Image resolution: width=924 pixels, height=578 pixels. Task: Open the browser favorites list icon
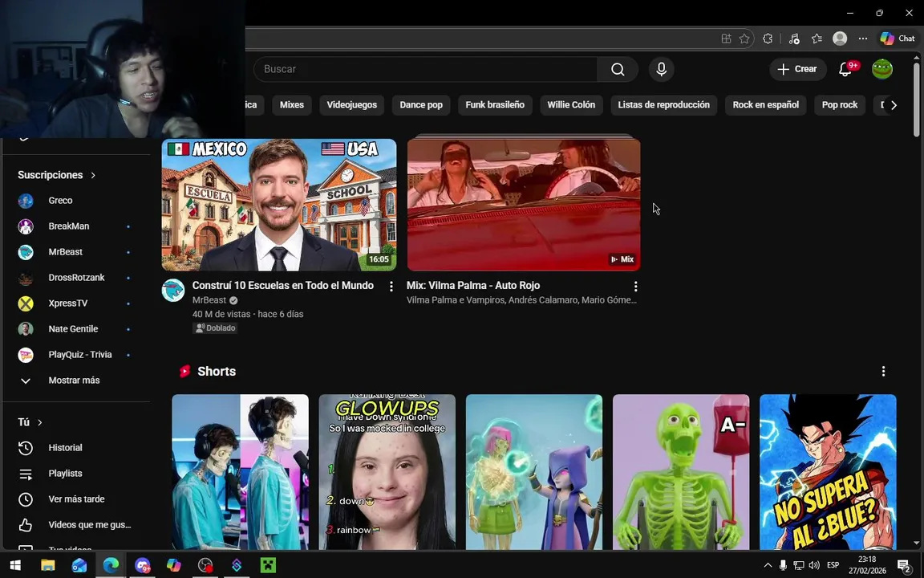click(817, 39)
